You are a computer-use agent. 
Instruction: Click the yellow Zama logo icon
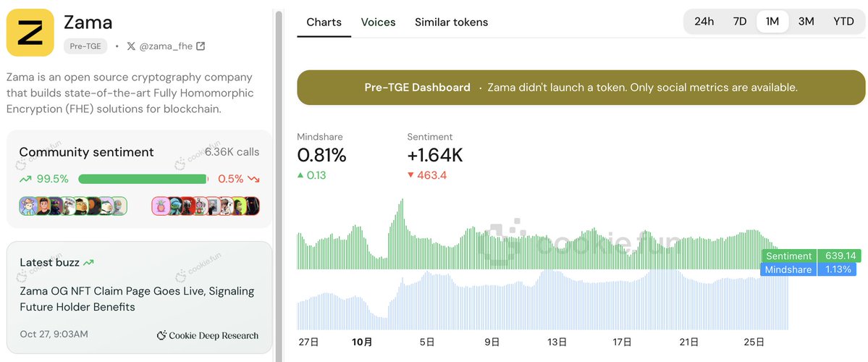[x=31, y=31]
